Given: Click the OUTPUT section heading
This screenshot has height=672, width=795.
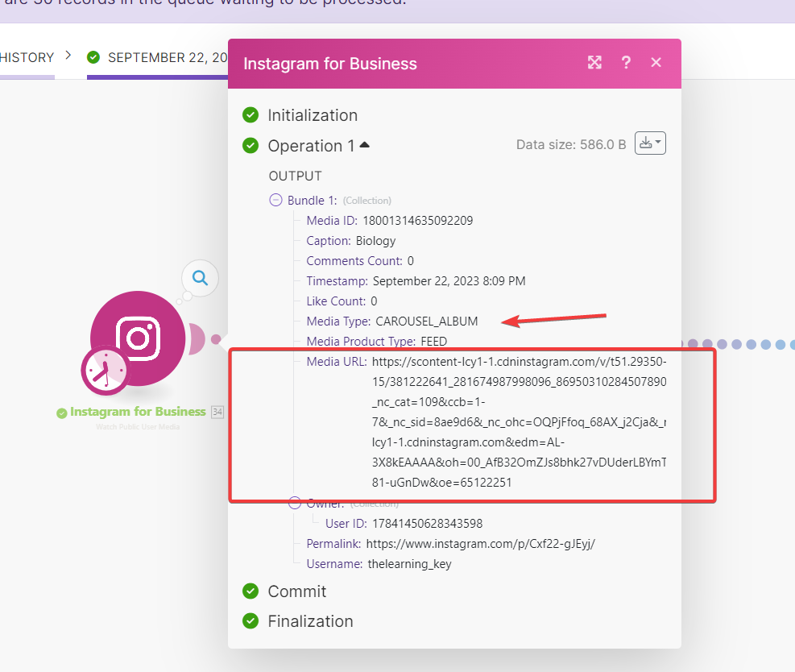Looking at the screenshot, I should [x=295, y=176].
